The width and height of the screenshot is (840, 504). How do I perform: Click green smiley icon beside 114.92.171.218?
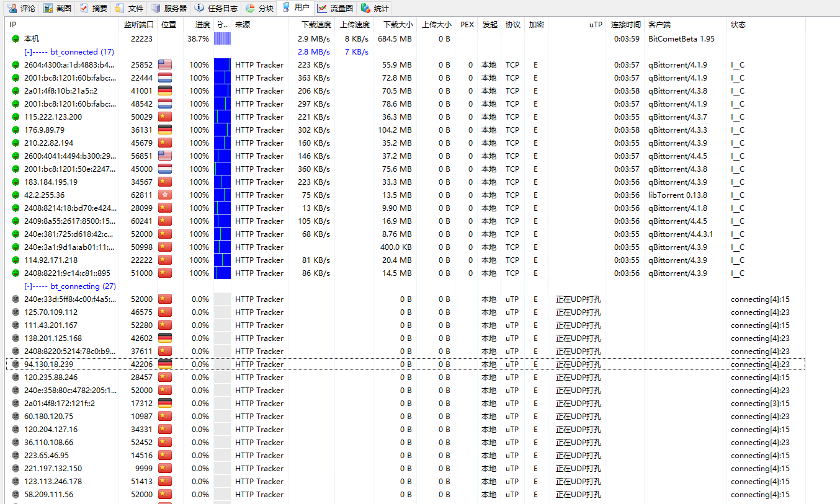[x=16, y=260]
